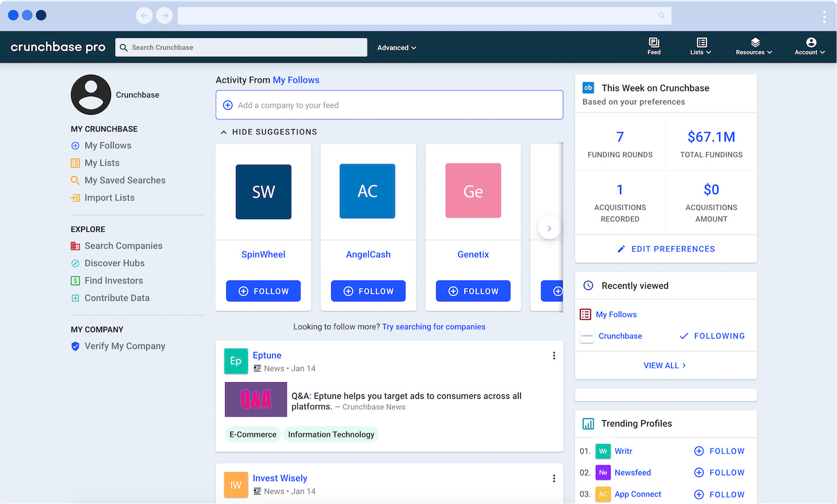This screenshot has width=837, height=504.
Task: Click the plus icon in Add a company field
Action: pyautogui.click(x=228, y=105)
